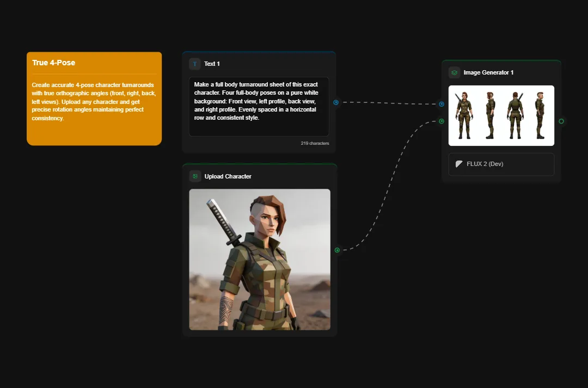Select the Text 1 node title
The width and height of the screenshot is (588, 388).
(212, 64)
